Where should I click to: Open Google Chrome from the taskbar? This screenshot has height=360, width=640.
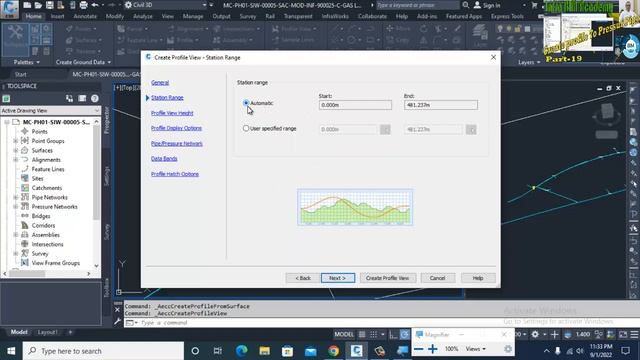tap(333, 351)
